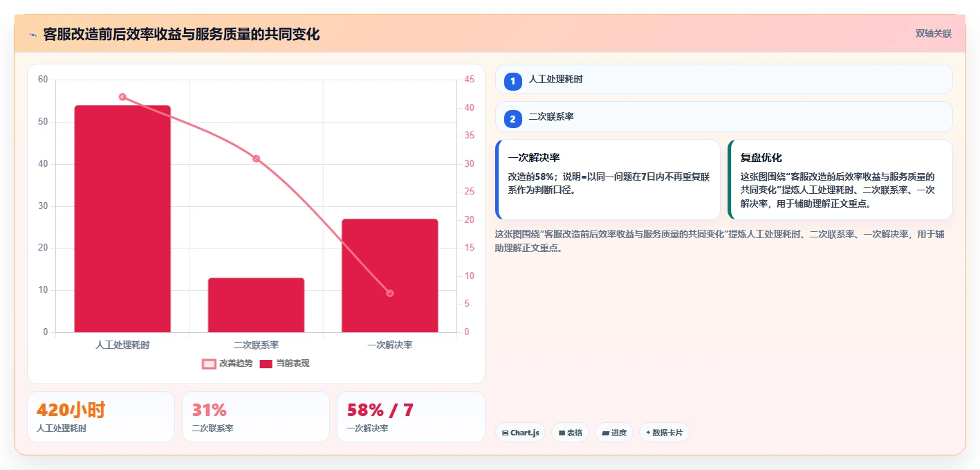Click the x-axis label 人工处理耗时
Image resolution: width=980 pixels, height=470 pixels.
[x=122, y=345]
